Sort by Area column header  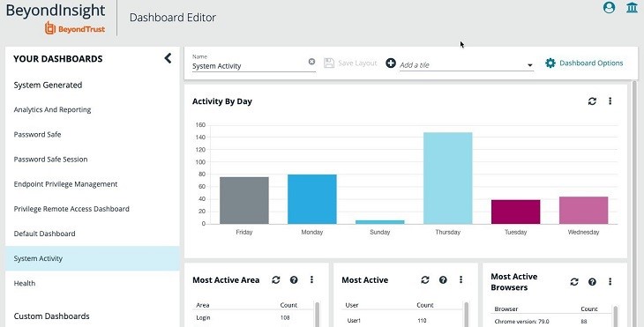point(203,305)
